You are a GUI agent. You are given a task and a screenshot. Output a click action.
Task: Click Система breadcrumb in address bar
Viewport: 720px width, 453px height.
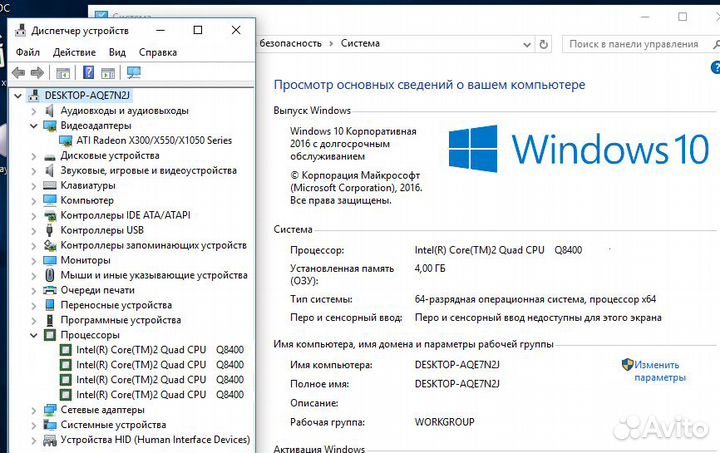[x=360, y=44]
